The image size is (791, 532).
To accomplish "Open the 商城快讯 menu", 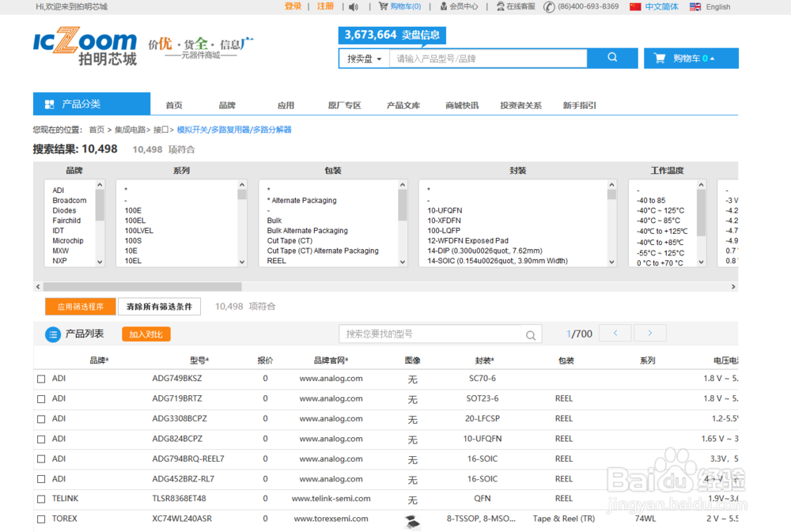I will click(x=462, y=105).
